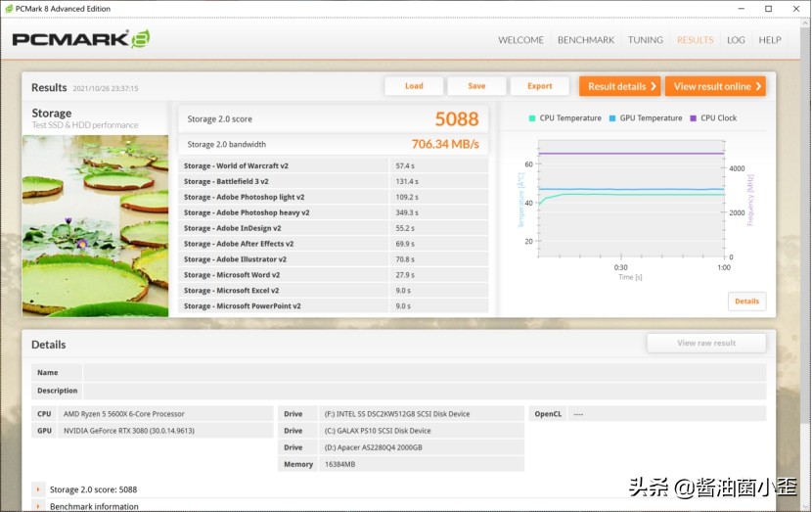The height and width of the screenshot is (512, 812).
Task: Click the Name input field
Action: click(x=425, y=373)
